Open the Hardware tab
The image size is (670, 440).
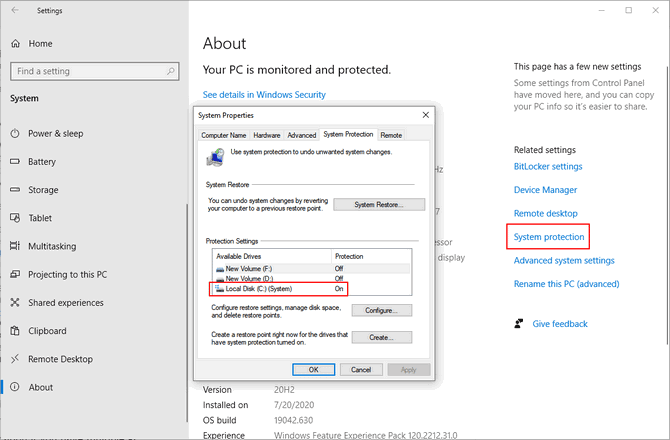267,135
